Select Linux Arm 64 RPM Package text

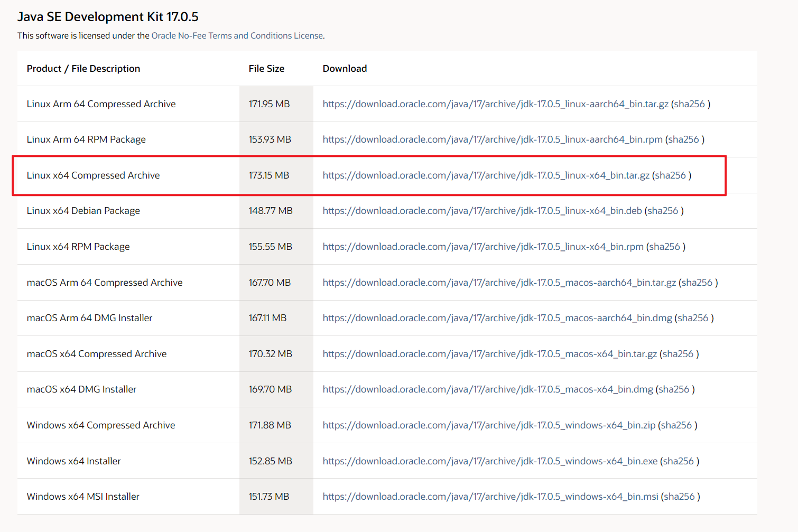[86, 139]
